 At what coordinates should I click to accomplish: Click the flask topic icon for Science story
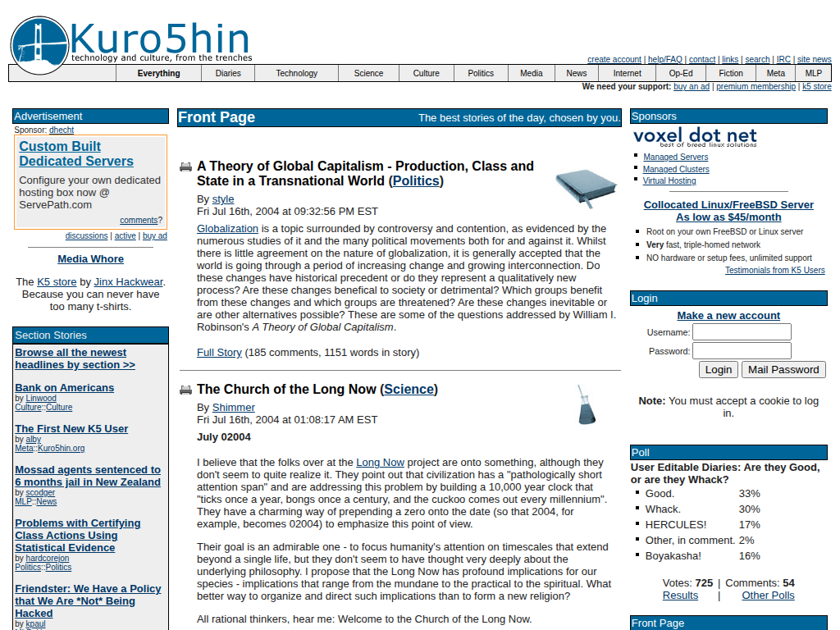[x=586, y=404]
